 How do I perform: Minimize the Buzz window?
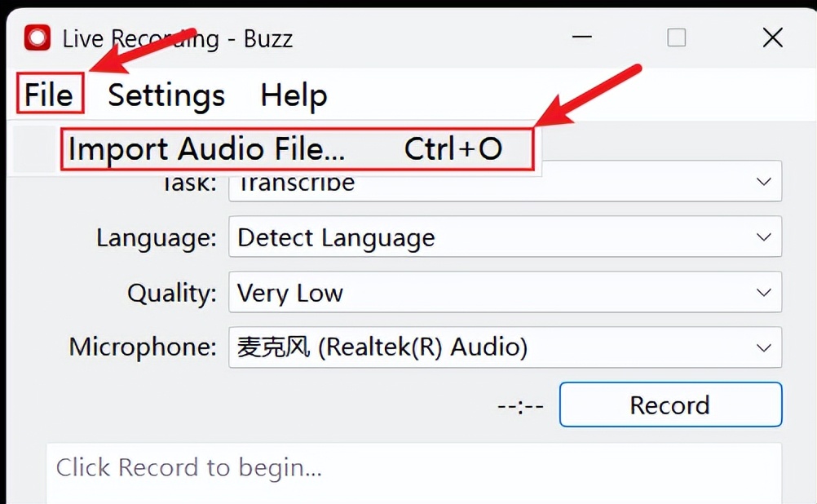581,38
